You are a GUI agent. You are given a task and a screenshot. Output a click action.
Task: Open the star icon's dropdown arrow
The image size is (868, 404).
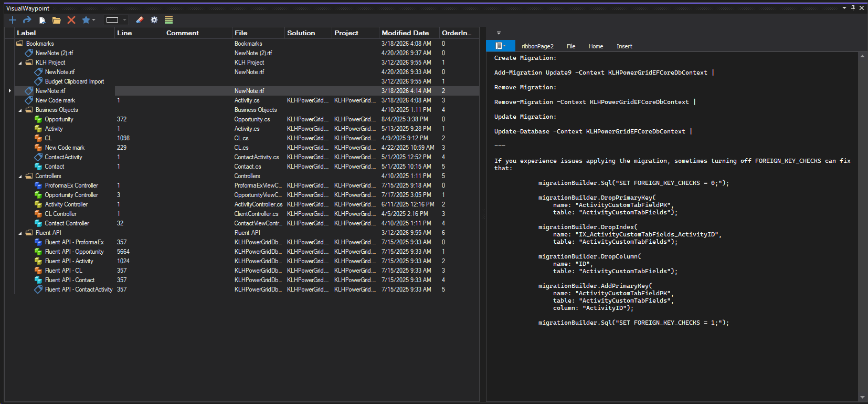tap(94, 20)
